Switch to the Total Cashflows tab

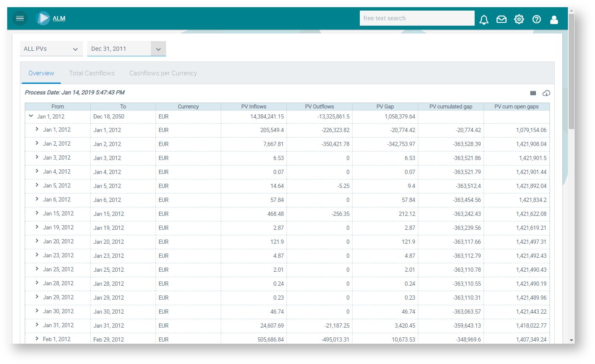92,73
